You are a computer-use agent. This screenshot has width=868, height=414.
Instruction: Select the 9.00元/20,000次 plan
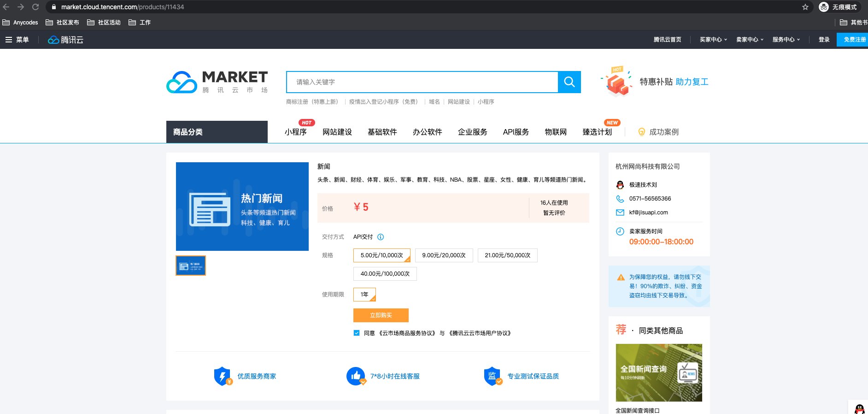click(x=444, y=255)
